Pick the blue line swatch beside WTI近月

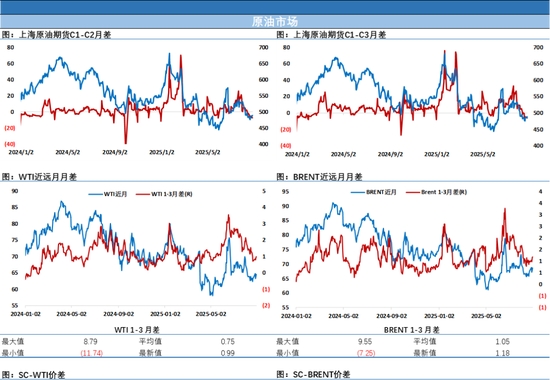coord(95,194)
